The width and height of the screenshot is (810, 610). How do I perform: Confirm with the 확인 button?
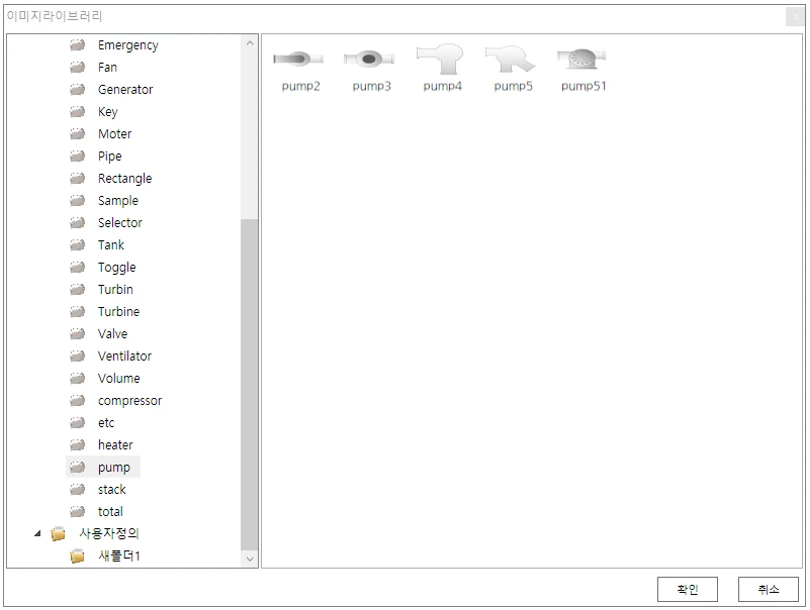pyautogui.click(x=687, y=589)
